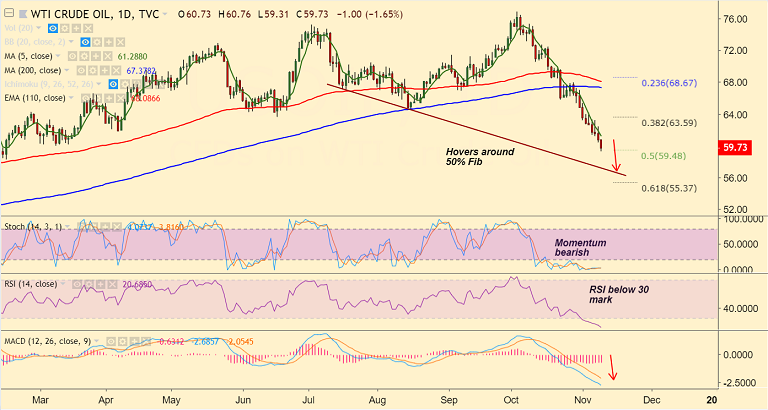Expand the Vol (20) dropdown arrow
Screen dimensions: 768x410
[38, 28]
